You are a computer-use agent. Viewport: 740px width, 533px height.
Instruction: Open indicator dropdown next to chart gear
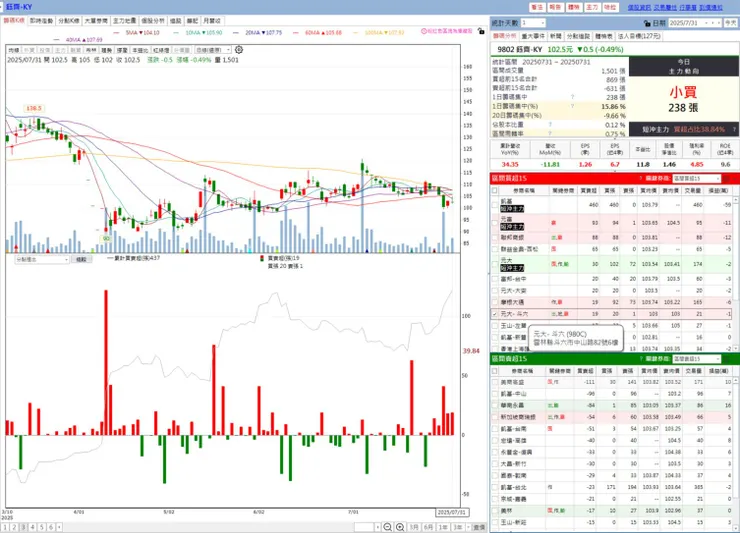pos(213,50)
